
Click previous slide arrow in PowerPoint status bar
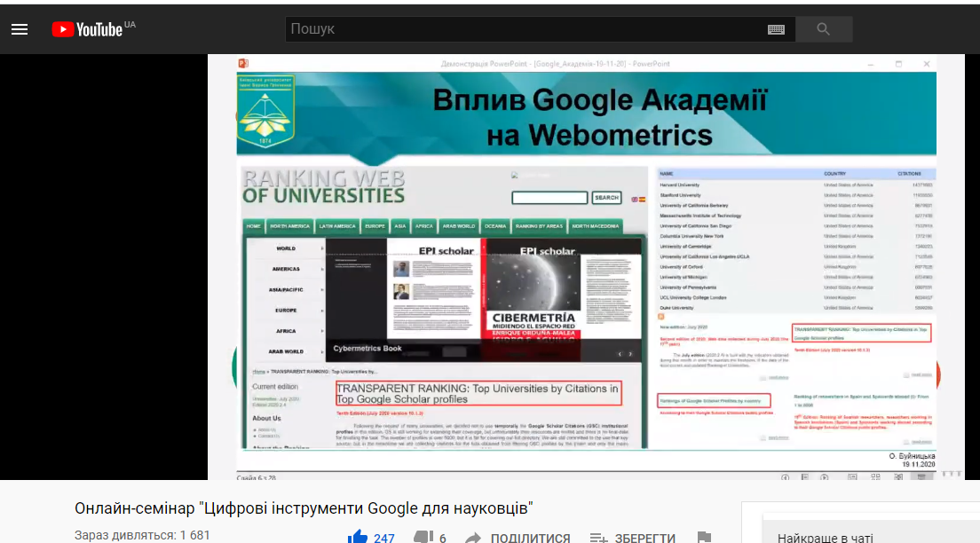[x=785, y=476]
